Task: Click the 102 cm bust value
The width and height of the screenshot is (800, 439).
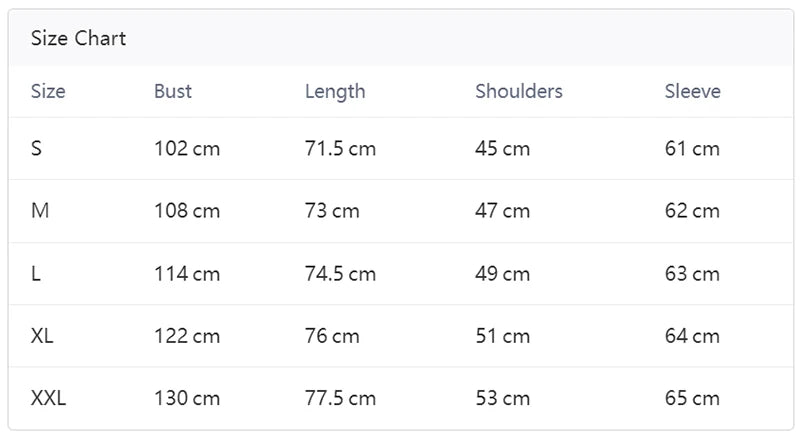Action: click(187, 149)
